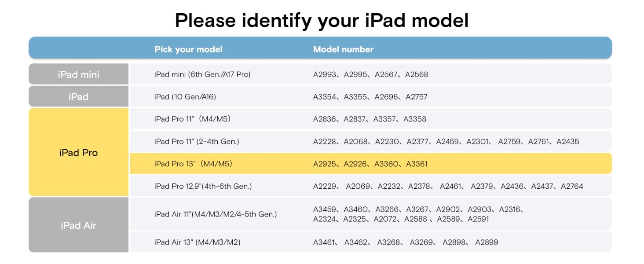This screenshot has height=264, width=644.
Task: Choose iPad Pro 12.9" (4th-6th Gen.) row
Action: pos(370,186)
